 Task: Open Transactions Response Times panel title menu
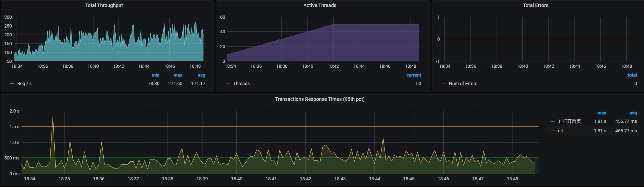[x=320, y=99]
